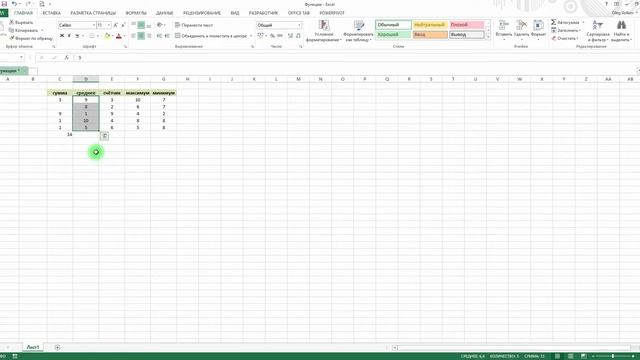This screenshot has width=640, height=360.
Task: Click the Удалить cells icon
Action: tap(521, 25)
